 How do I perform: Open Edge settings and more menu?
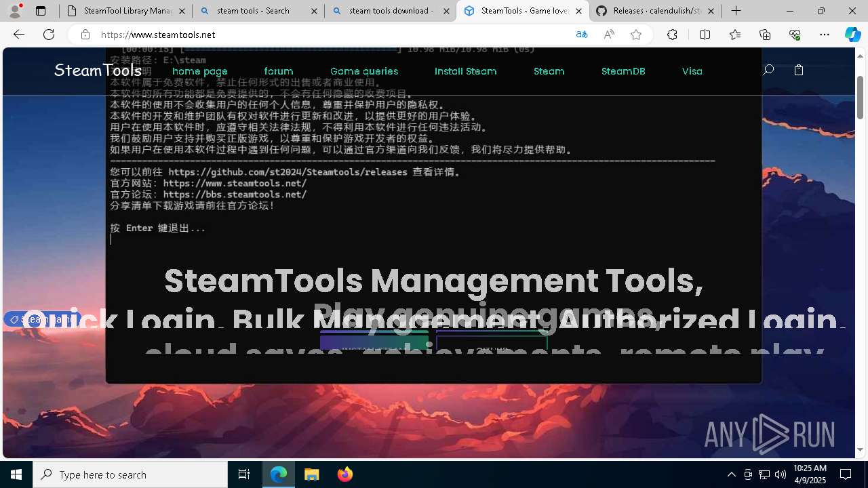pos(825,35)
